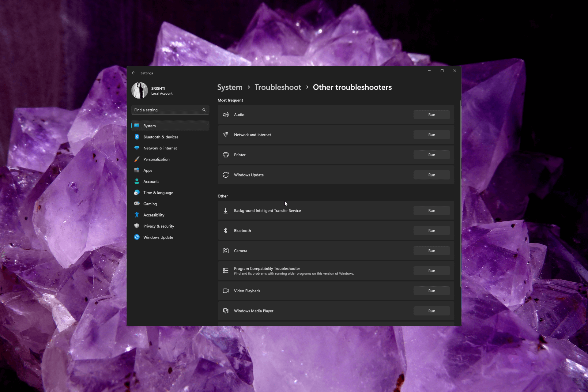Minimize the Settings window
The width and height of the screenshot is (588, 392).
[x=429, y=71]
